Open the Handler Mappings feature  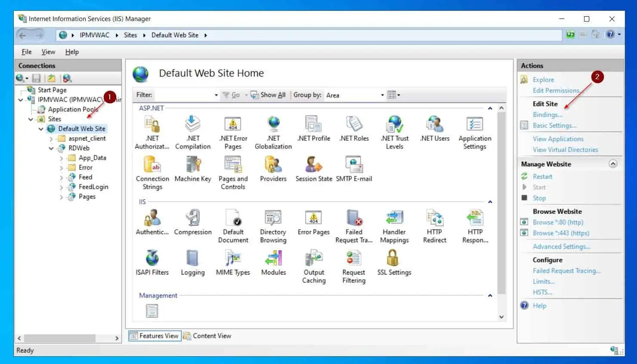(394, 227)
